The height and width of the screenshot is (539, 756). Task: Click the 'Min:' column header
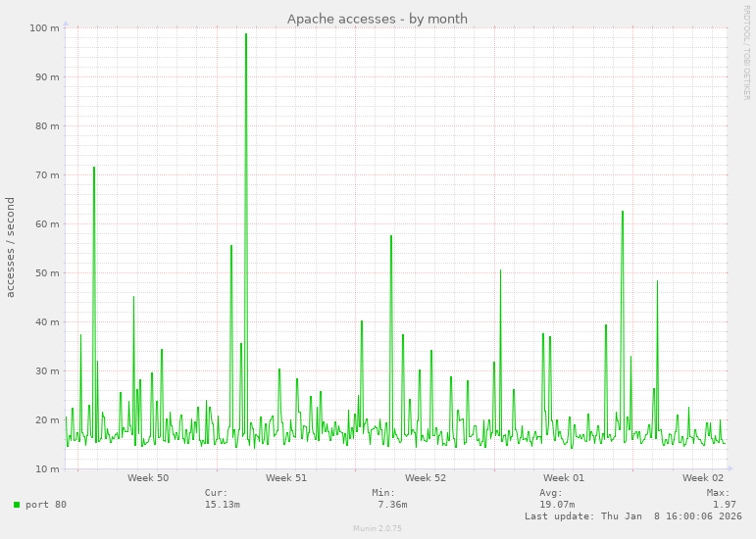point(383,493)
